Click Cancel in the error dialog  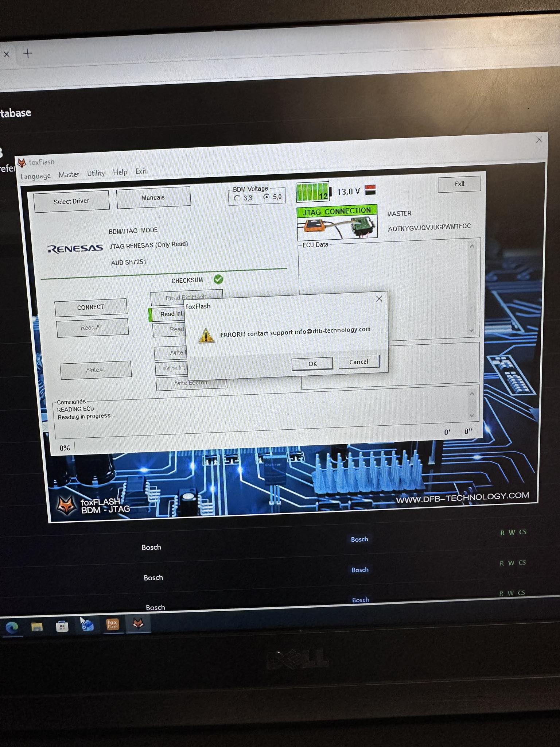[359, 362]
